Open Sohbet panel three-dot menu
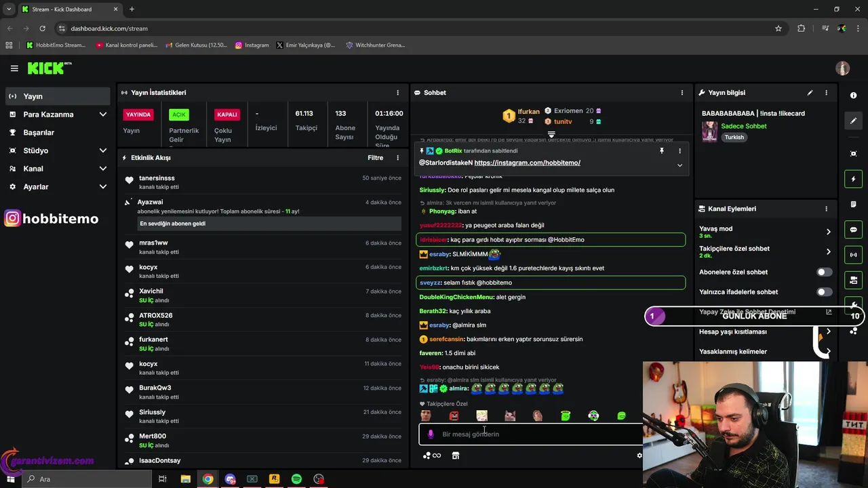This screenshot has width=868, height=488. coord(682,93)
